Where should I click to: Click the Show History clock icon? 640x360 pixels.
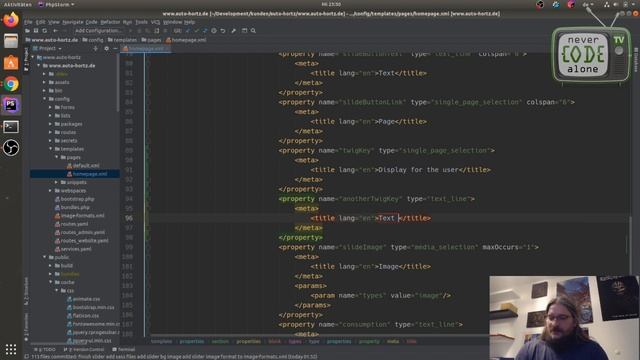click(x=213, y=31)
